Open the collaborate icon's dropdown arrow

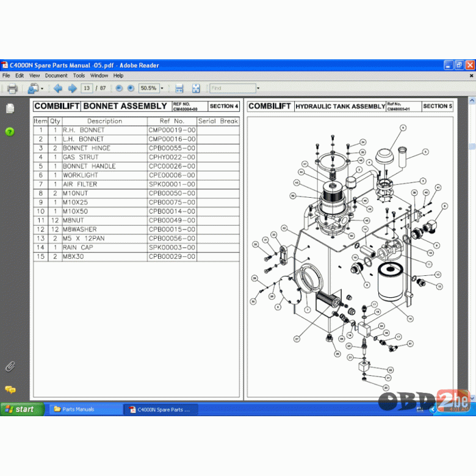click(42, 88)
